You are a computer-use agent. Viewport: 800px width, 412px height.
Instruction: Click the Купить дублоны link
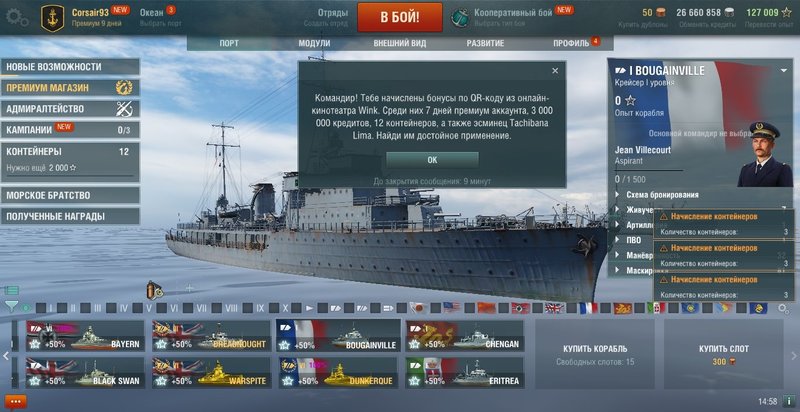(x=642, y=24)
